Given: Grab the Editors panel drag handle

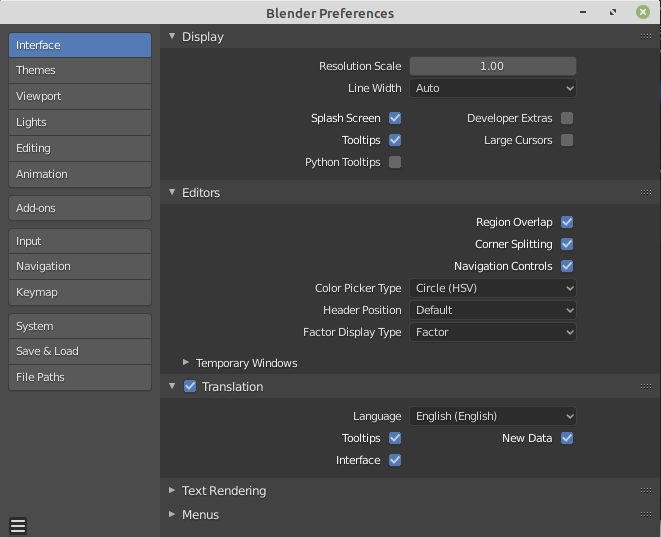Looking at the screenshot, I should pyautogui.click(x=646, y=193).
